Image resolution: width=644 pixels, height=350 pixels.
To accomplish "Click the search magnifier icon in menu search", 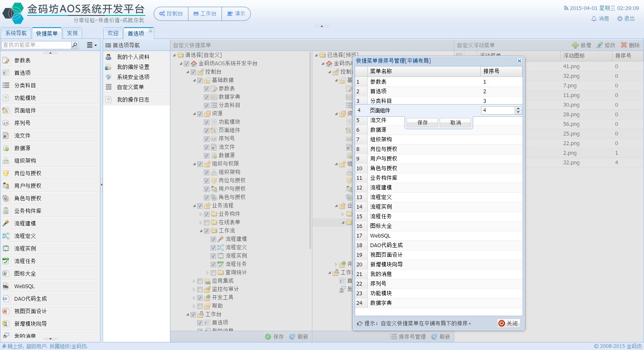I will click(75, 45).
